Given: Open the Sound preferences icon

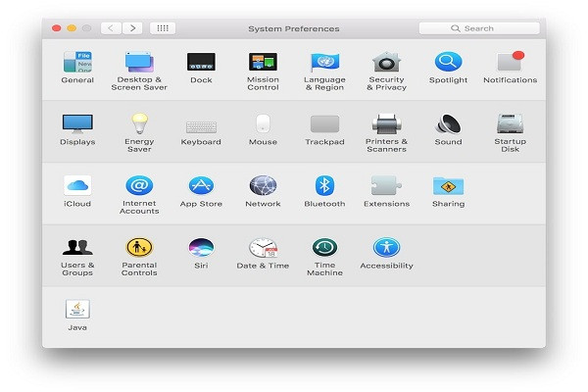Looking at the screenshot, I should pyautogui.click(x=448, y=123).
